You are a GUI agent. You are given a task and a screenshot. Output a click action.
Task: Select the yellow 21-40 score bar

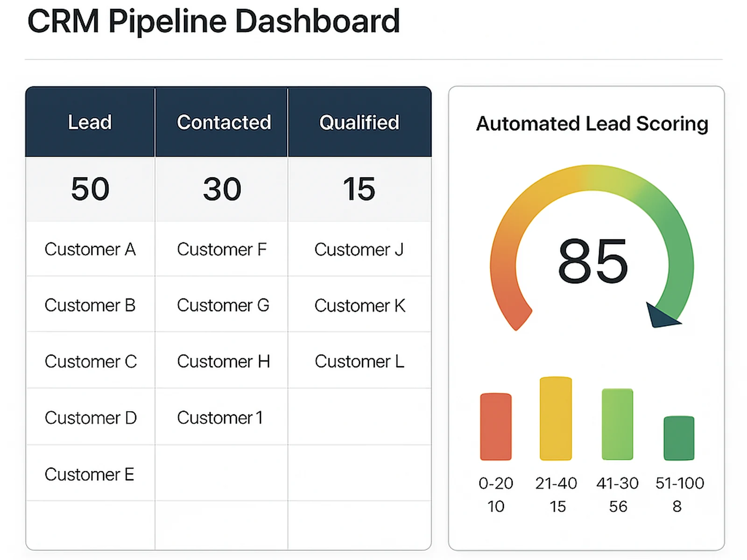tap(556, 419)
